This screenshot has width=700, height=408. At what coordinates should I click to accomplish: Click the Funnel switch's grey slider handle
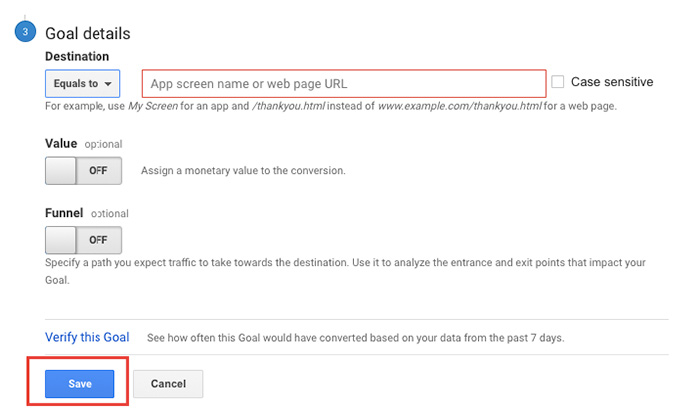pyautogui.click(x=61, y=240)
